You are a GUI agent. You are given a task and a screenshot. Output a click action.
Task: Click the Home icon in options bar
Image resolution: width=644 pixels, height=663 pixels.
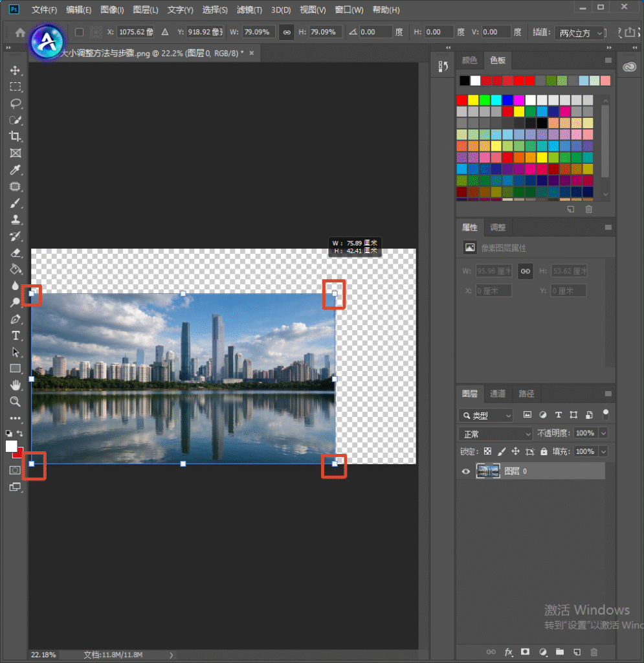coord(20,32)
